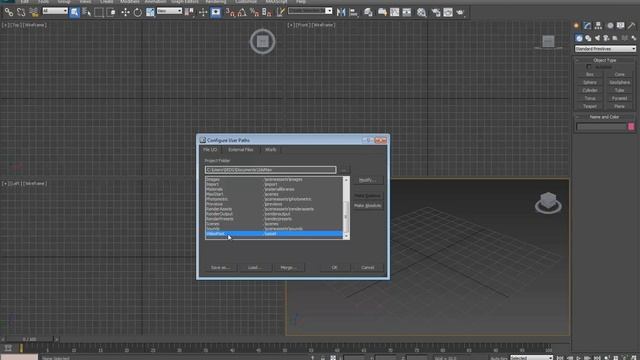The height and width of the screenshot is (360, 640).
Task: Activate the Select and Scale tool
Action: pos(150,12)
